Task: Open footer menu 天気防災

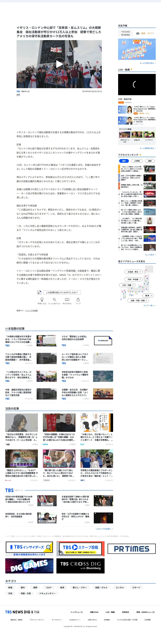Action: (125, 612)
